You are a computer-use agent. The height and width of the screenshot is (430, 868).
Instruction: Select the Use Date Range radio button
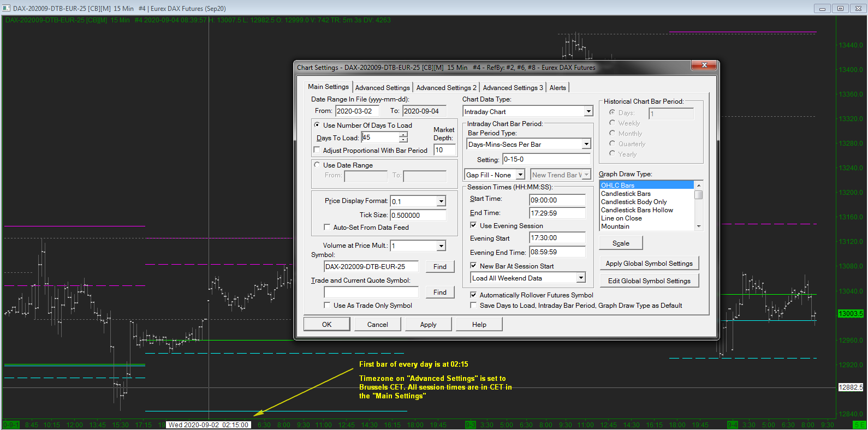point(317,164)
